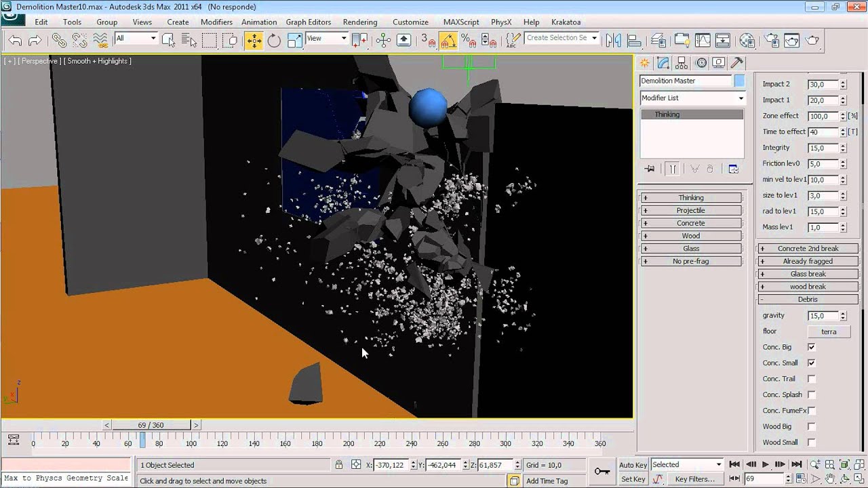Select the Select and Link tool
The image size is (868, 488).
pyautogui.click(x=60, y=41)
